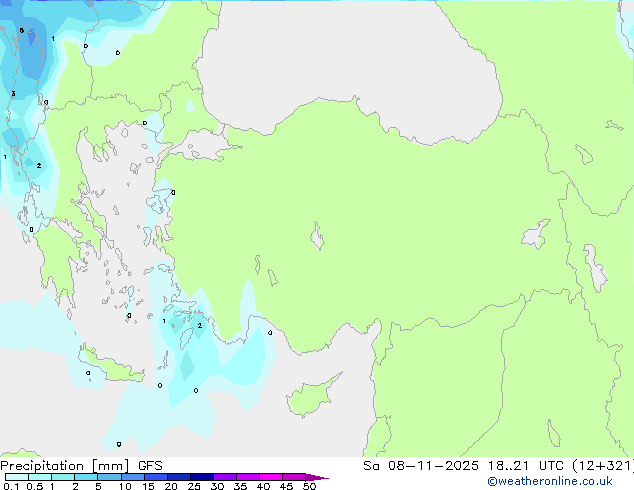This screenshot has width=634, height=490.
Task: Click the 'Precipitation [mm]' title text
Action: (65, 466)
